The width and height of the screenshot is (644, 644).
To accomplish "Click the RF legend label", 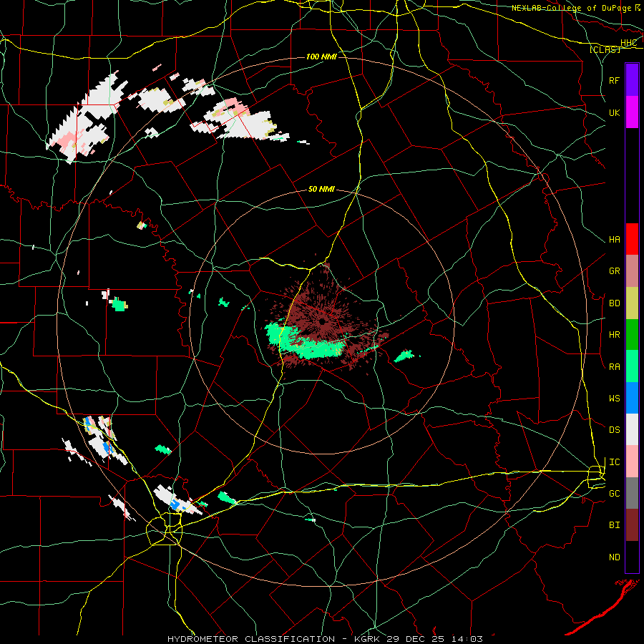I will pyautogui.click(x=614, y=80).
